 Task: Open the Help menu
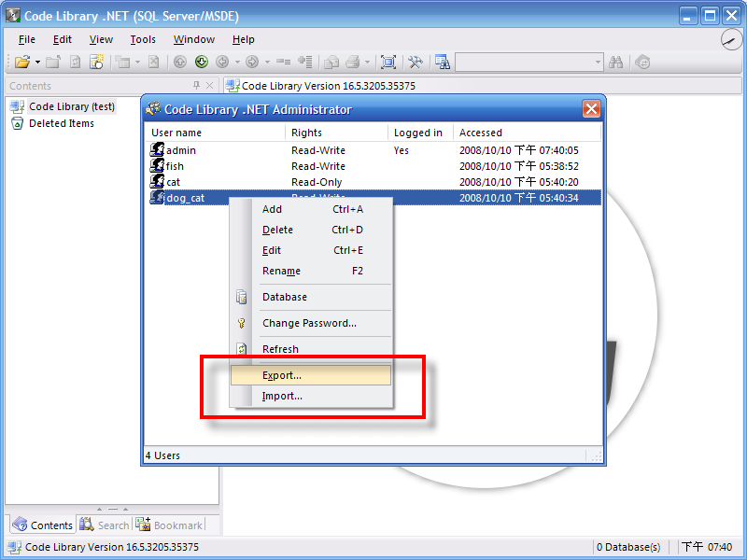[x=244, y=39]
